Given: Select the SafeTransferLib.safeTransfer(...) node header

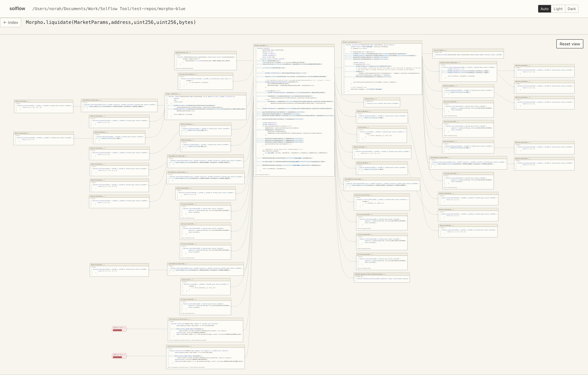Looking at the screenshot, I should point(205,319).
